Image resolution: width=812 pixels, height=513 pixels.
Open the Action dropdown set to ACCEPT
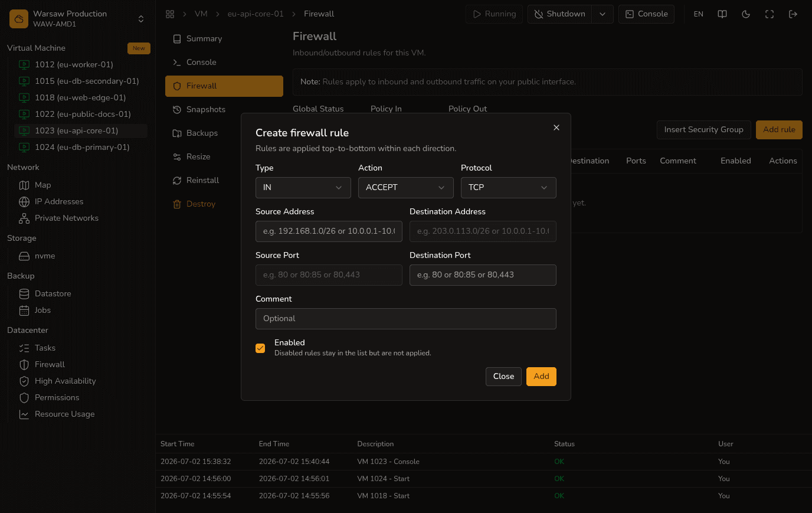point(406,187)
